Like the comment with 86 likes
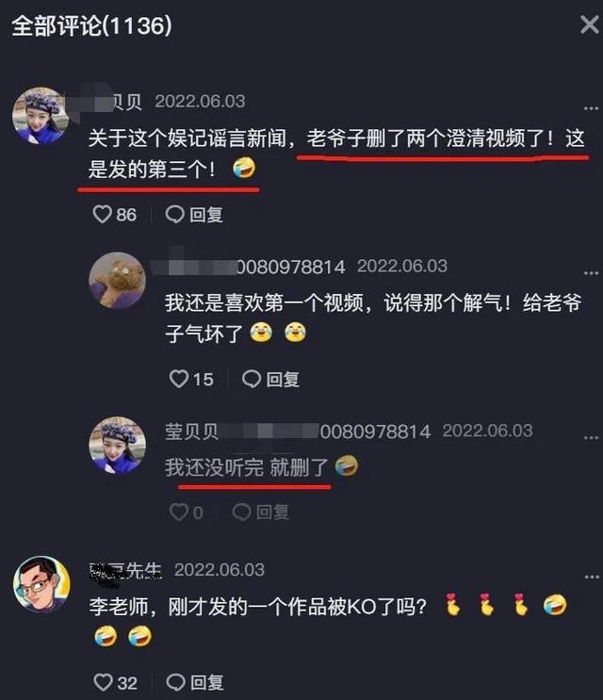Screen dimensions: 603x700 pyautogui.click(x=102, y=214)
